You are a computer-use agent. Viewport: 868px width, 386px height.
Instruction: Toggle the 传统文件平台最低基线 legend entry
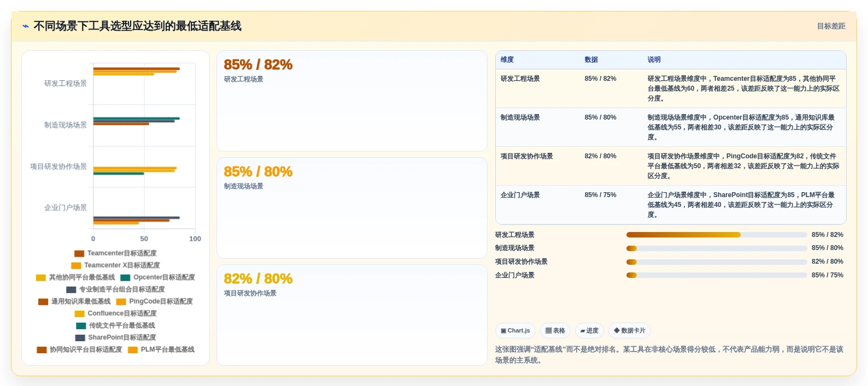point(115,325)
